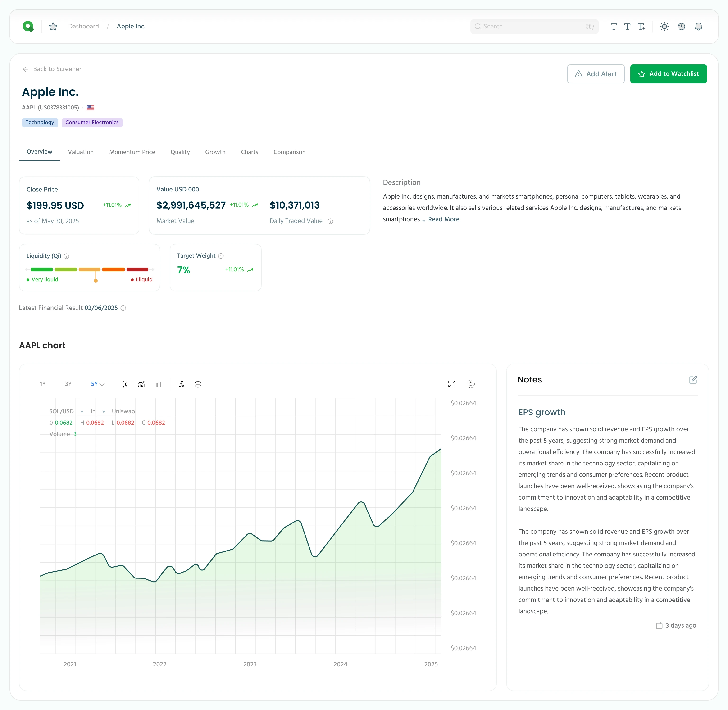The image size is (728, 710).
Task: Click Latest Financial Result info icon
Action: coord(123,308)
